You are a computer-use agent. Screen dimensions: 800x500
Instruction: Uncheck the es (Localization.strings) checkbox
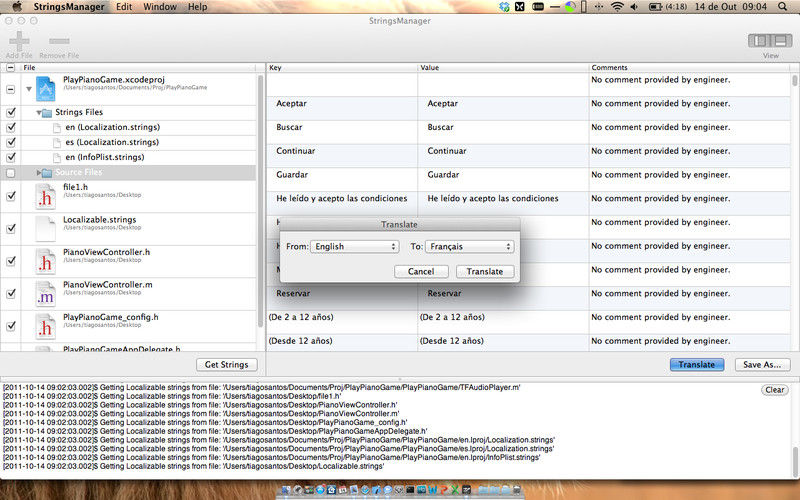11,142
